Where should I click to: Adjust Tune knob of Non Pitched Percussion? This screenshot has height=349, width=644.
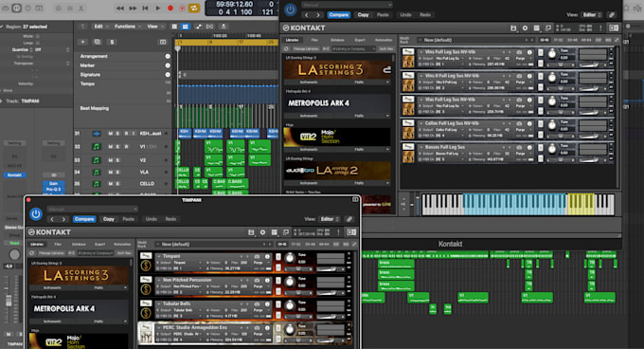point(290,282)
